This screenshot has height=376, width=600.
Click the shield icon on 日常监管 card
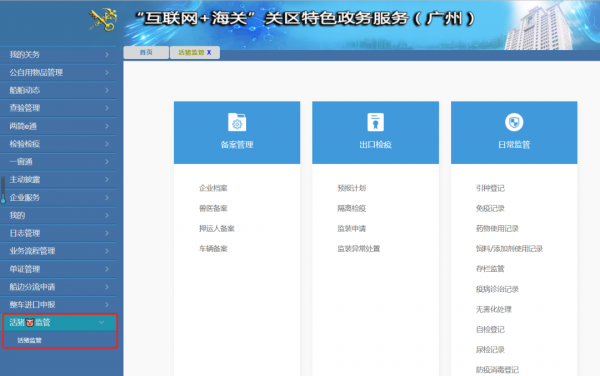coord(514,122)
